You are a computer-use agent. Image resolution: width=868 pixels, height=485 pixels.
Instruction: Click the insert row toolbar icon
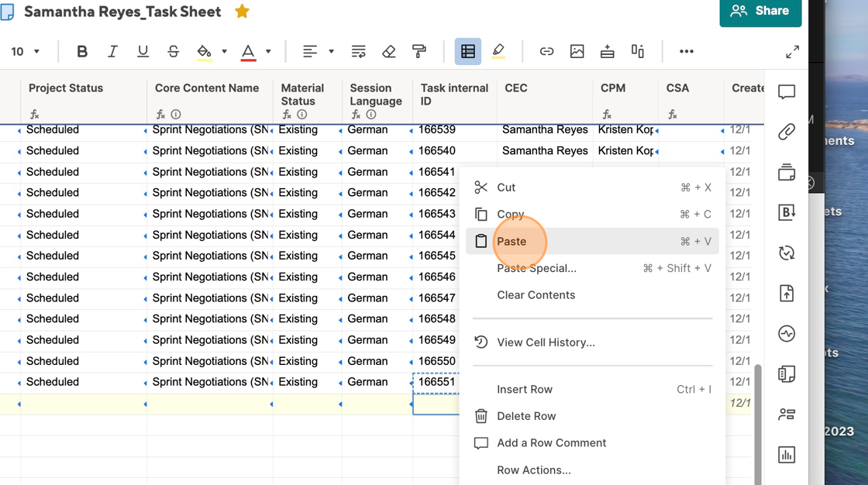click(x=608, y=51)
